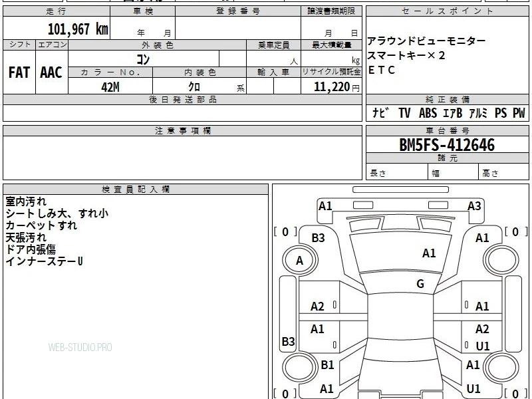Select the inspector note 天張汚れ
Screen dimensions: 532x399
click(x=26, y=237)
